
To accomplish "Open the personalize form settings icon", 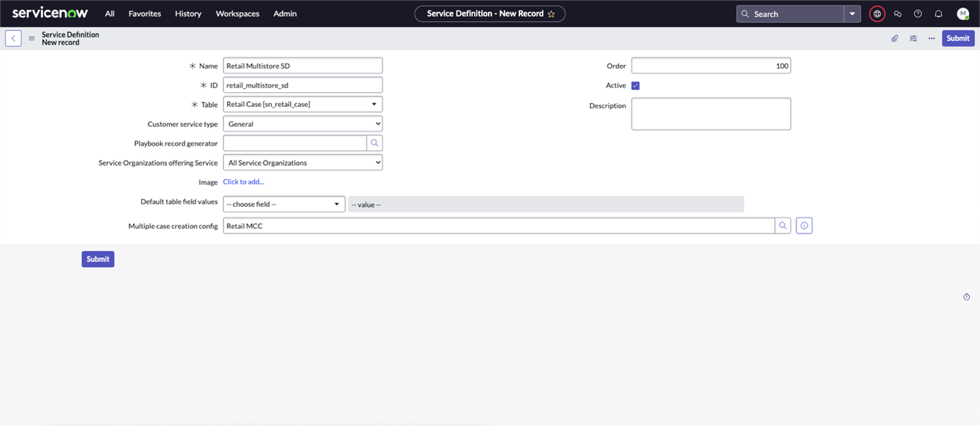I will click(x=913, y=38).
